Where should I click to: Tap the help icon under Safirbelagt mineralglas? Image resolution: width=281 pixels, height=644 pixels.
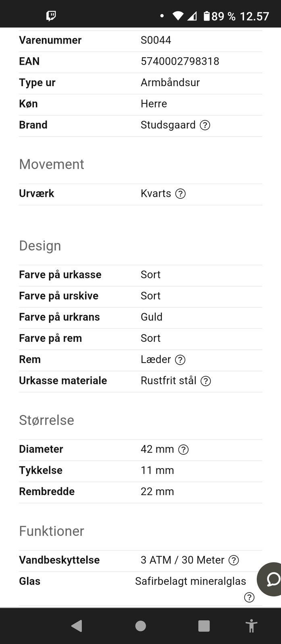[x=249, y=597]
